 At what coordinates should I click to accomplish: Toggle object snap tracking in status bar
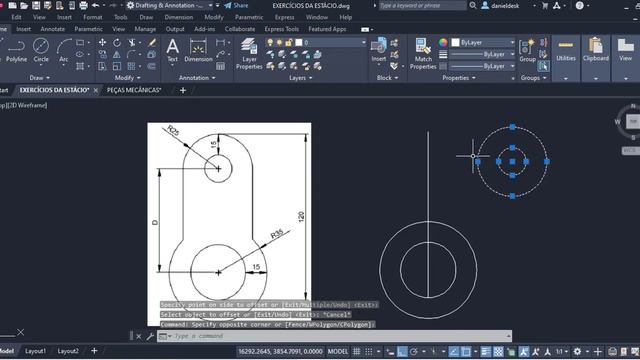pos(454,351)
